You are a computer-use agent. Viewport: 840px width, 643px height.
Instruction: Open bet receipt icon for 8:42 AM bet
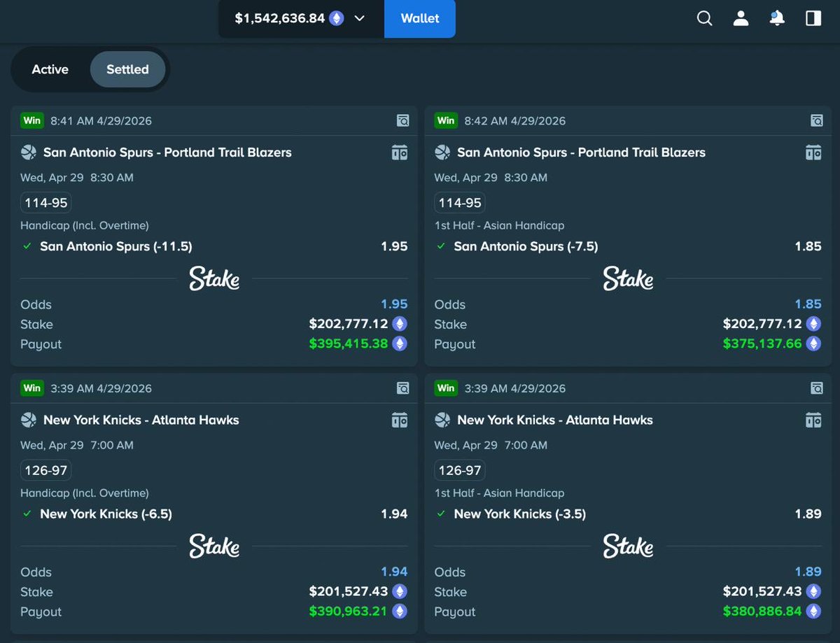(816, 120)
